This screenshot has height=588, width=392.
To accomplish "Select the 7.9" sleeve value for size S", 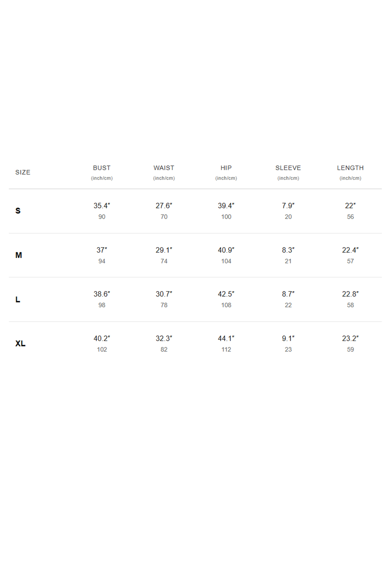I will point(288,206).
